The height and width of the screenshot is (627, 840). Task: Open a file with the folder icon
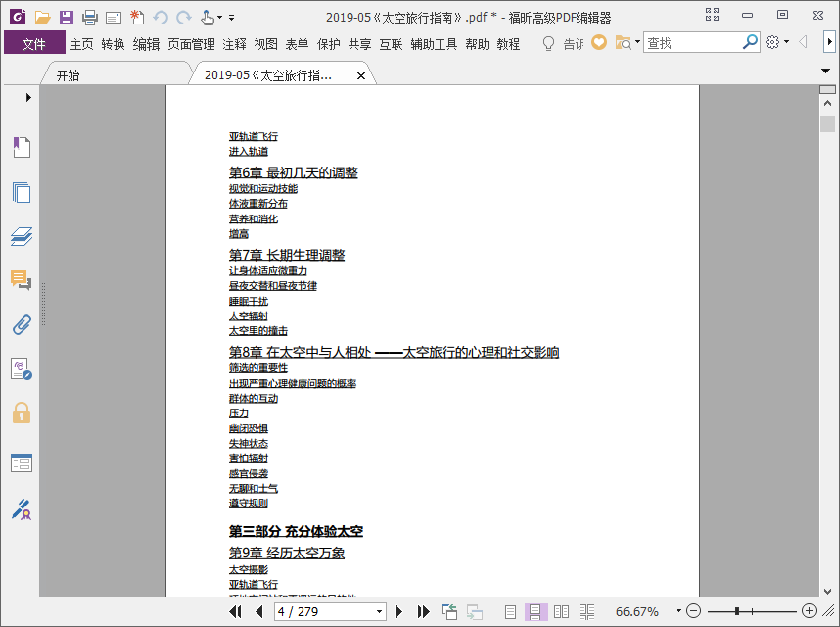click(42, 18)
